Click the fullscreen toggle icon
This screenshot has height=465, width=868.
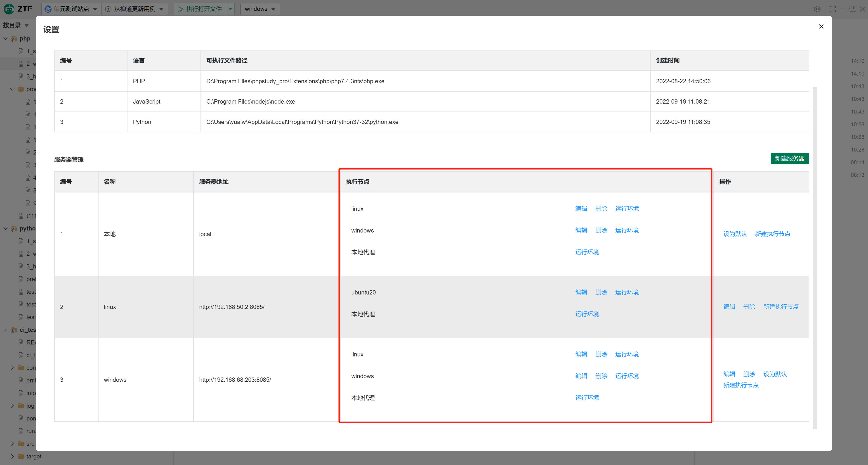point(832,9)
